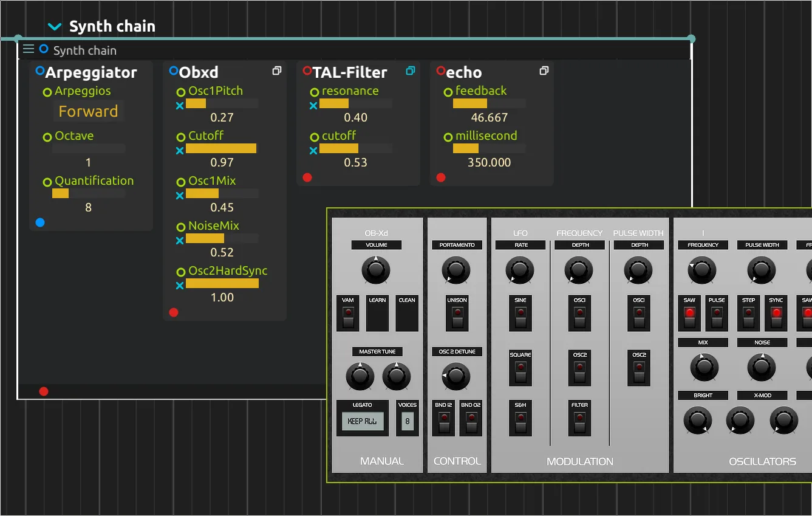The image size is (812, 516).
Task: Click the green circle next to feedback
Action: 448,92
